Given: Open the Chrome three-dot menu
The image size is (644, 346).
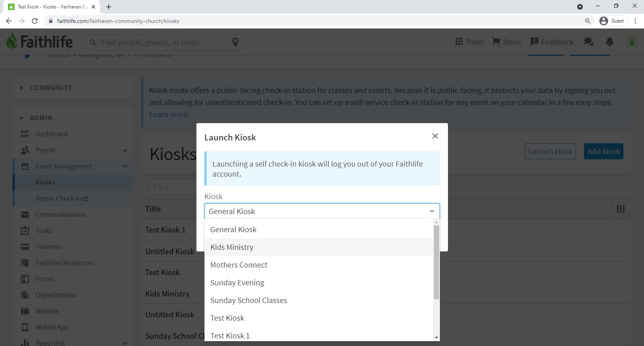Looking at the screenshot, I should [636, 21].
